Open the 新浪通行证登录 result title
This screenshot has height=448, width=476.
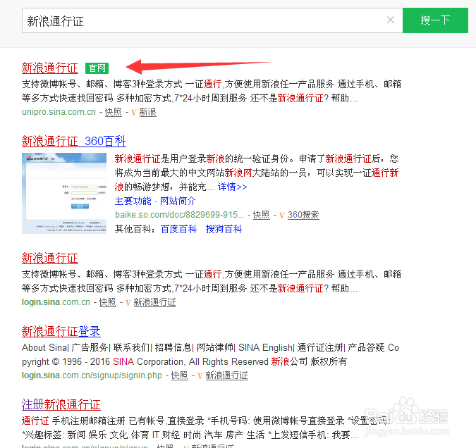pyautogui.click(x=61, y=331)
